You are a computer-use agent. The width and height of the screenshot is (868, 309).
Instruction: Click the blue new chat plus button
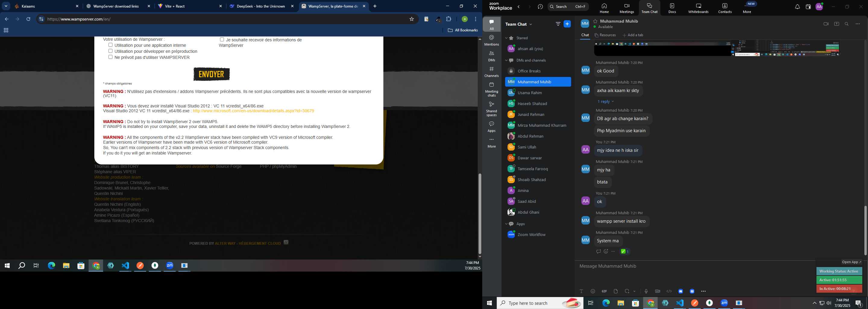point(568,24)
